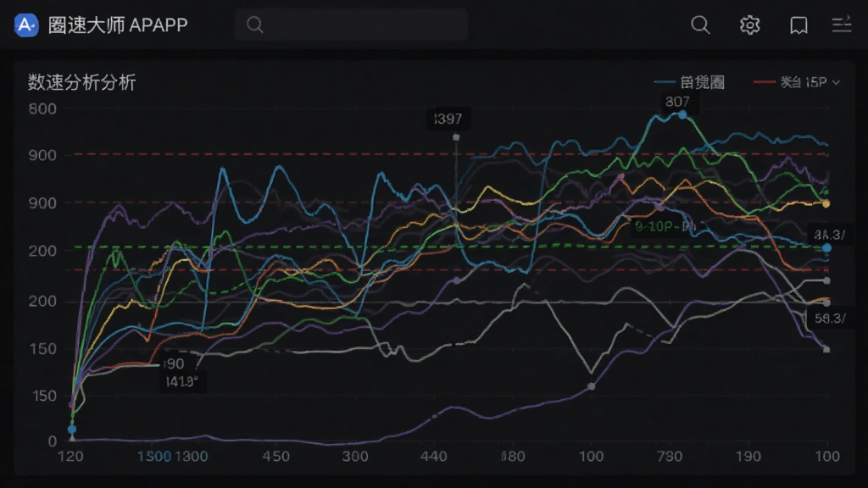Click the 1397 tooltip label

[448, 119]
